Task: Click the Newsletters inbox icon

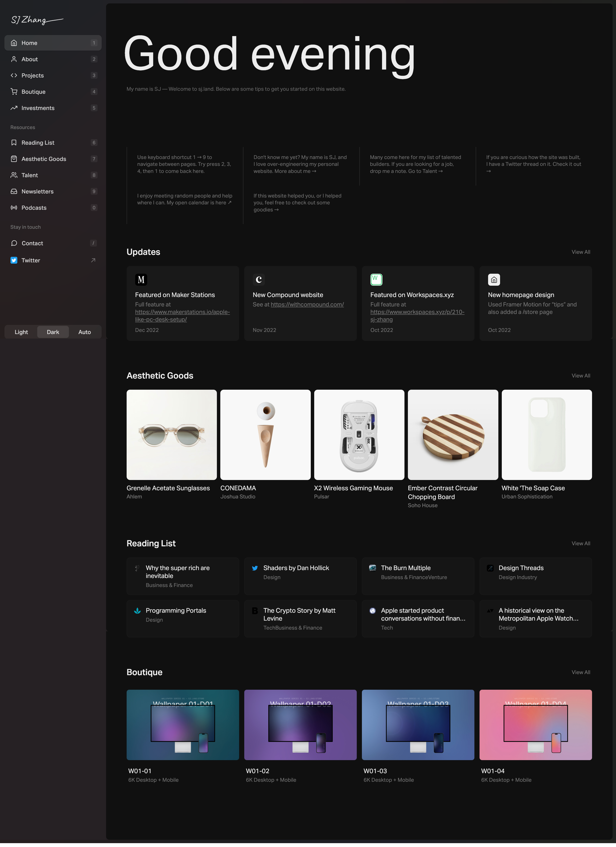Action: click(14, 191)
